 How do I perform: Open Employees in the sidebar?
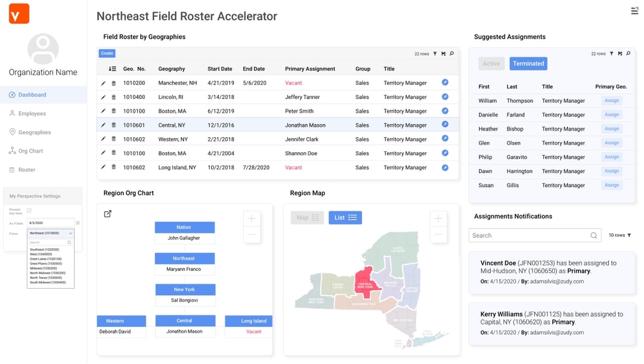[32, 113]
